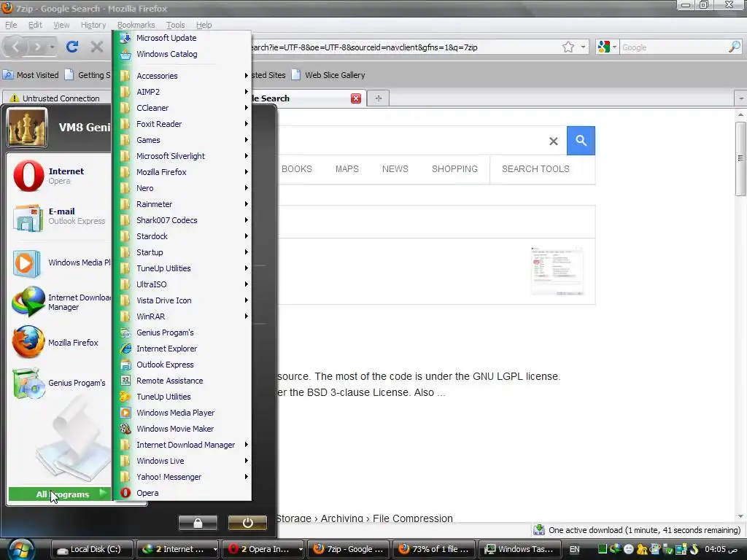747x560 pixels.
Task: Open Most Visited bookmarks button
Action: click(x=31, y=75)
